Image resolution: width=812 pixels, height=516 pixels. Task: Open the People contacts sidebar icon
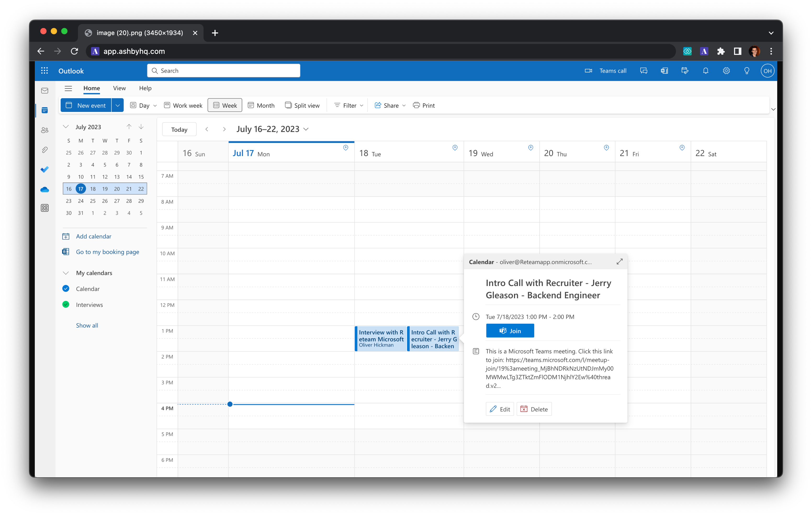[x=44, y=130]
